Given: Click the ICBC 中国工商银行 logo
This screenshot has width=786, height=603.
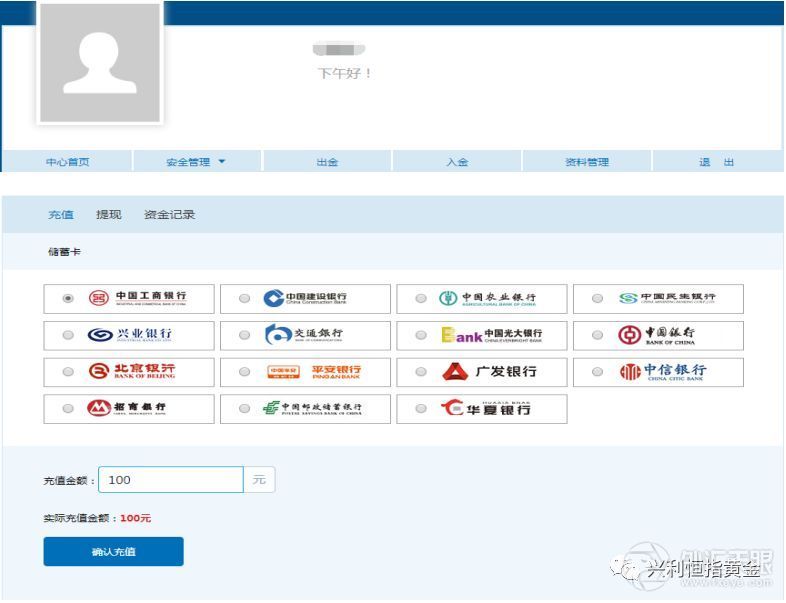Looking at the screenshot, I should click(137, 298).
